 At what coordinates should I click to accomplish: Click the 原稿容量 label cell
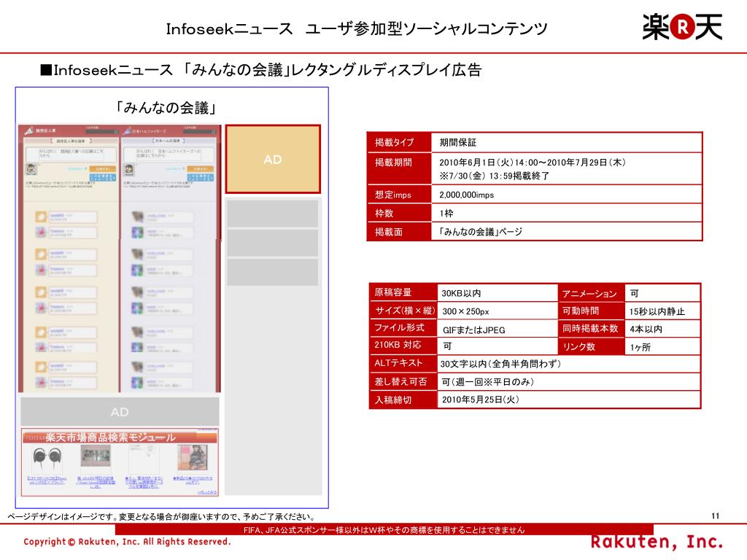(x=403, y=292)
